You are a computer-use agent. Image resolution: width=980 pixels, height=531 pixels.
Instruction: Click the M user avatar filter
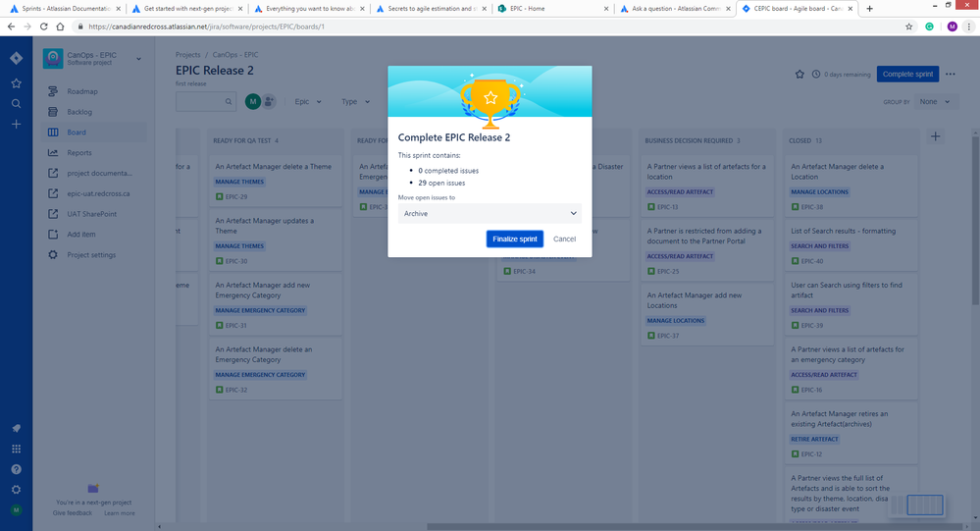pyautogui.click(x=252, y=101)
